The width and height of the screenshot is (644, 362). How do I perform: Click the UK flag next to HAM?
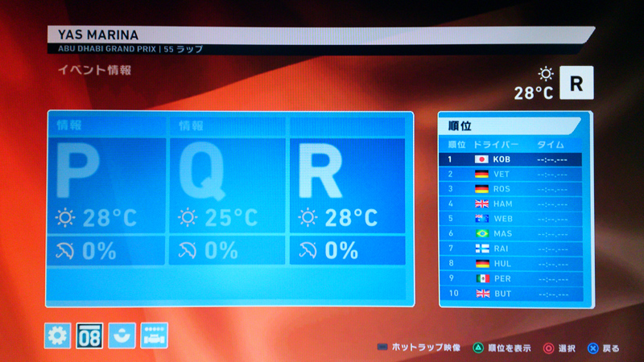[481, 204]
